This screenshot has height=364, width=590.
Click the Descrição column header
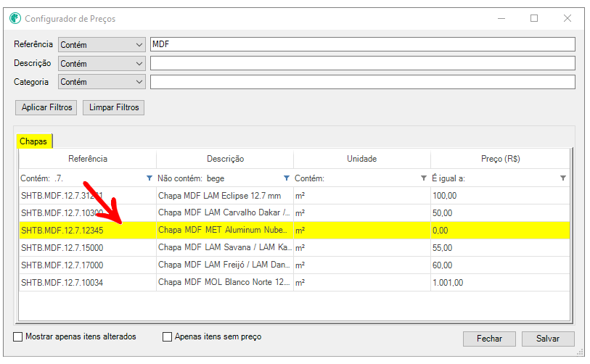click(x=225, y=159)
